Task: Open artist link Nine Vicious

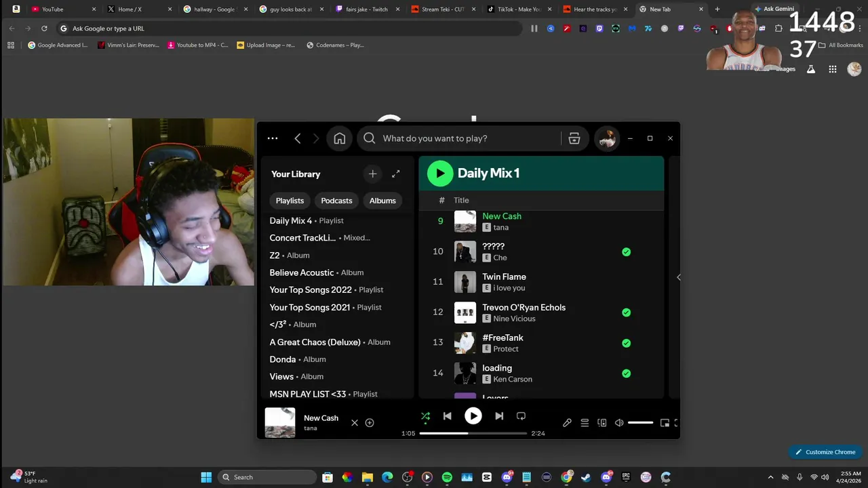Action: [x=514, y=319]
